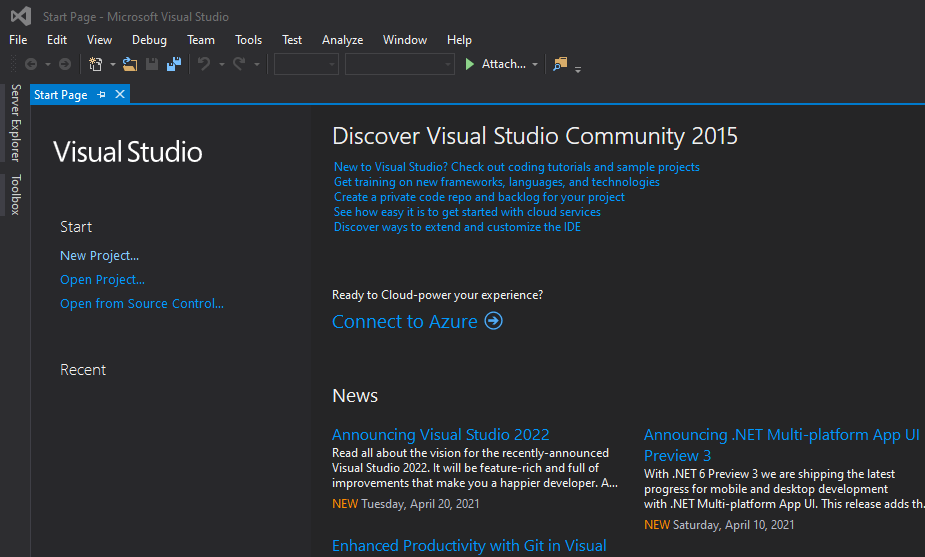
Task: Click the Saturday, April 10, 2021 date
Action: pyautogui.click(x=733, y=525)
